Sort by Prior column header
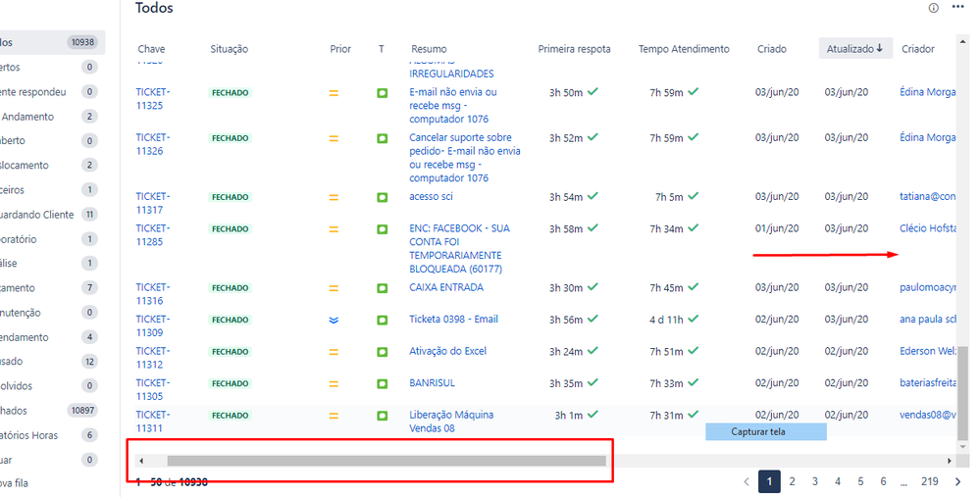Screen dimensions: 980x497 point(340,49)
